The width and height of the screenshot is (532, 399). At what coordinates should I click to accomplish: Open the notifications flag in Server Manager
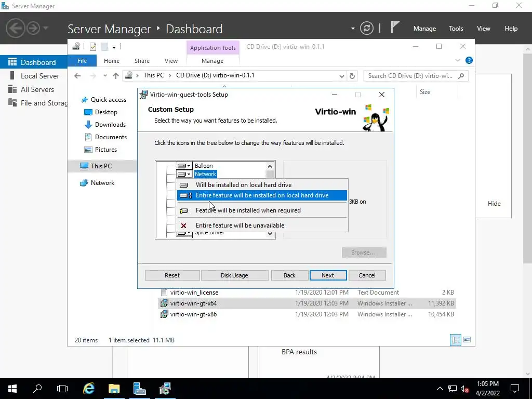click(x=394, y=27)
